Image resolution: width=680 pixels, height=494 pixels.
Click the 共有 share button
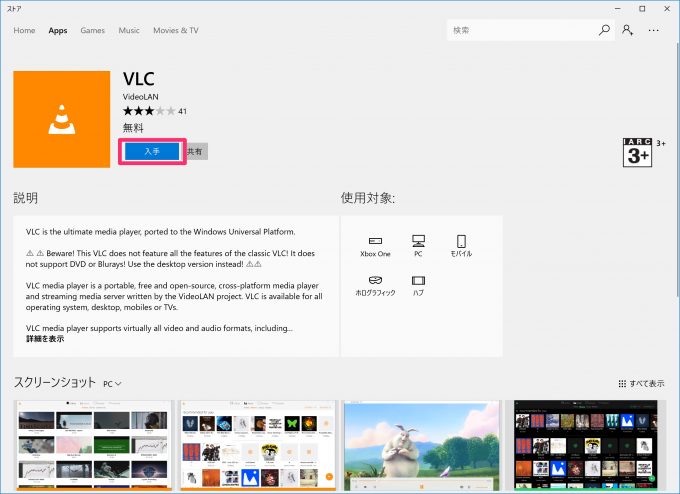(x=195, y=151)
